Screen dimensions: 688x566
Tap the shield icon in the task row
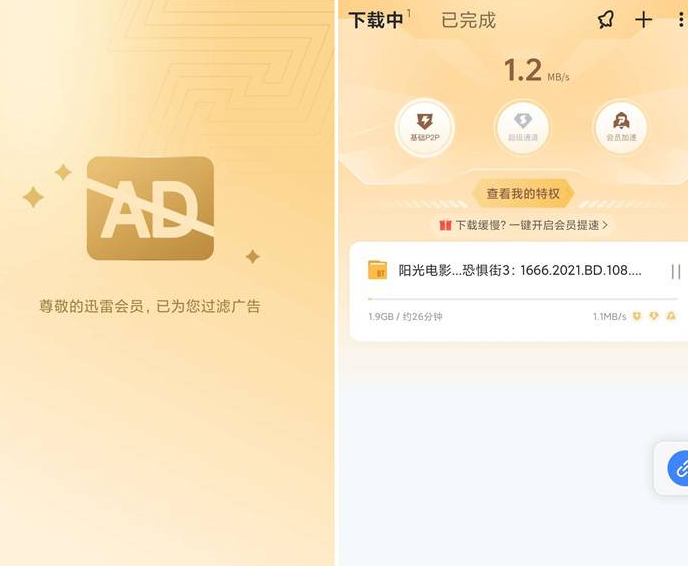coord(637,316)
